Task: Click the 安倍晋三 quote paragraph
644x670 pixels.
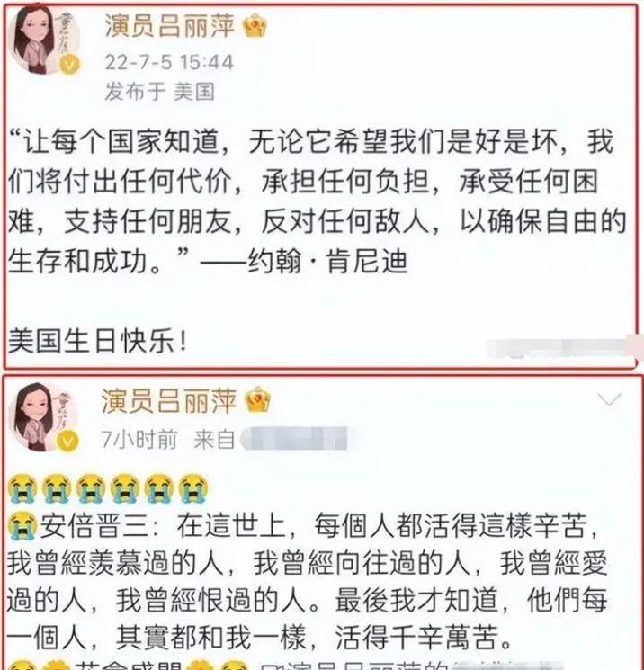Action: [307, 581]
